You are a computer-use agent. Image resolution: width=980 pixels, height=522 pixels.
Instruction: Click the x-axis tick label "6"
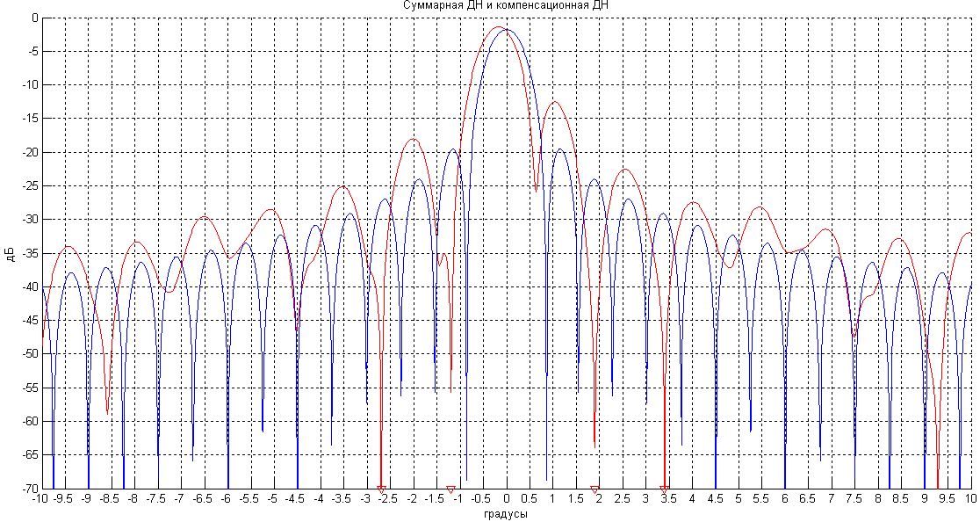coord(784,499)
